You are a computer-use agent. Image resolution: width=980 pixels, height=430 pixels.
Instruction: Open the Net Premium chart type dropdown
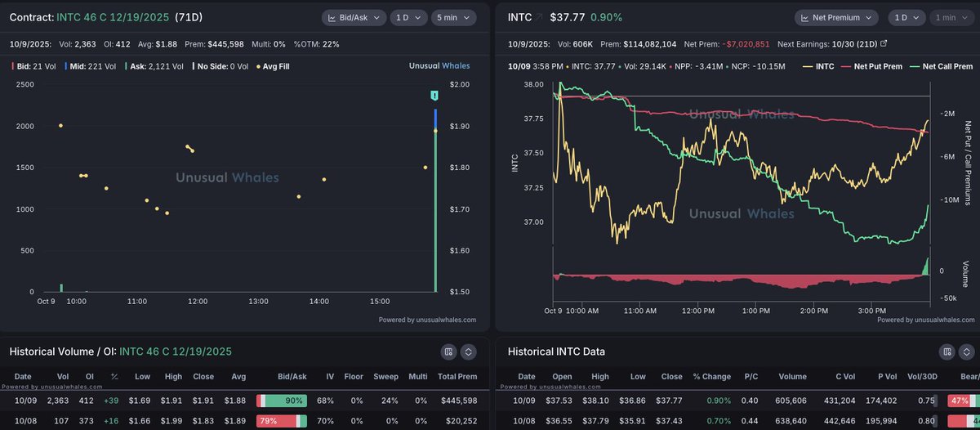click(836, 17)
